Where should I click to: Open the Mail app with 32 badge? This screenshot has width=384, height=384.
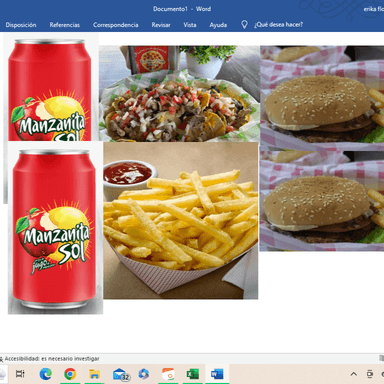click(120, 374)
